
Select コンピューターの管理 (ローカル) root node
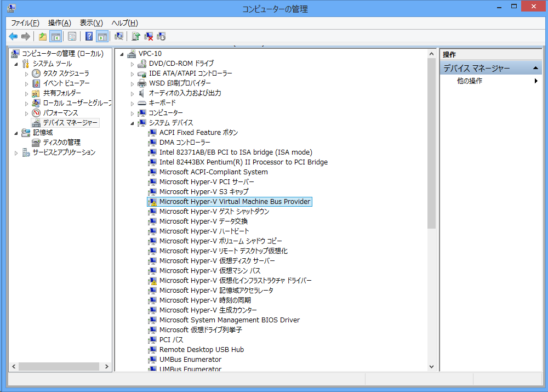click(x=63, y=54)
